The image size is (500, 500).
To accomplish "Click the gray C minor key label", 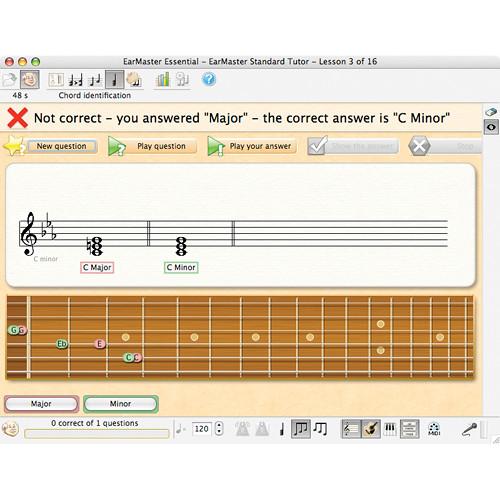I will point(46,259).
